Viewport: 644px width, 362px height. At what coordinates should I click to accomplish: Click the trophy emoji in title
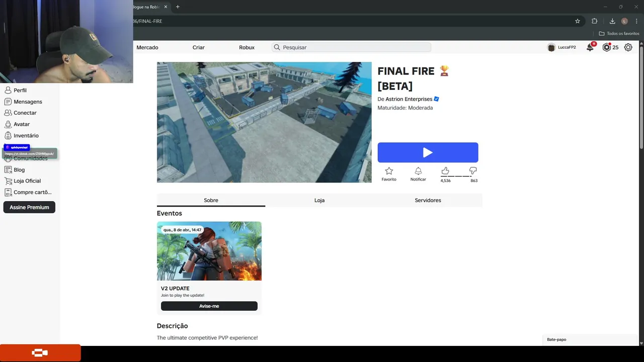click(444, 71)
